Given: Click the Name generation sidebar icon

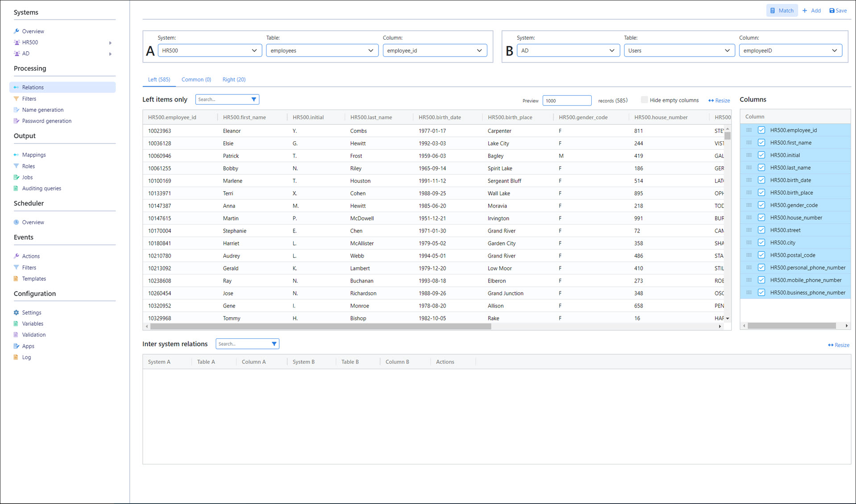Looking at the screenshot, I should tap(16, 110).
